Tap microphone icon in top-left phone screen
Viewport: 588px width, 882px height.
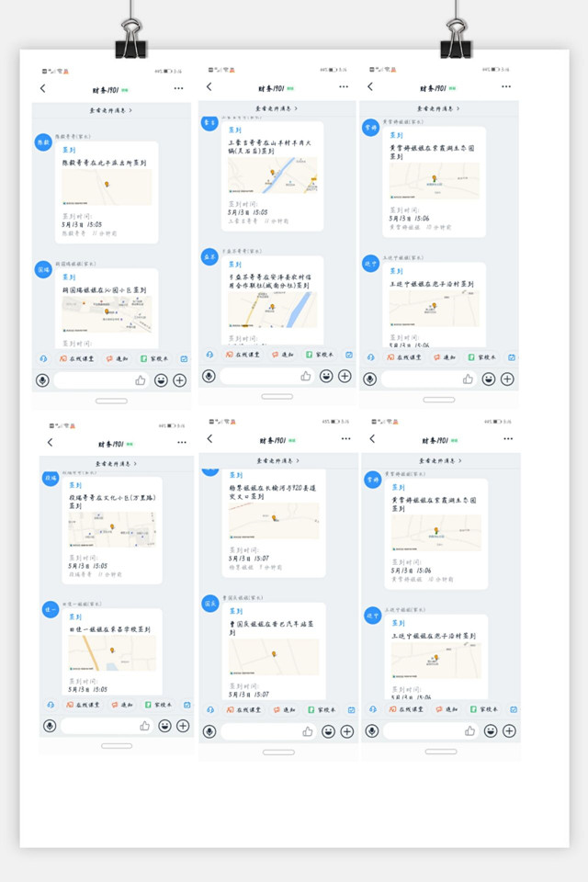point(42,380)
